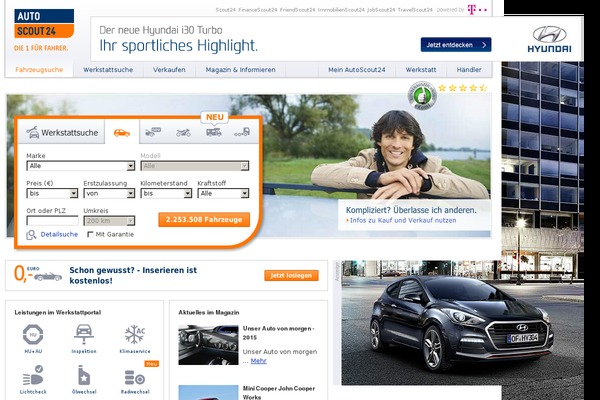Click the Ort oder PLZ input field

tap(52, 220)
